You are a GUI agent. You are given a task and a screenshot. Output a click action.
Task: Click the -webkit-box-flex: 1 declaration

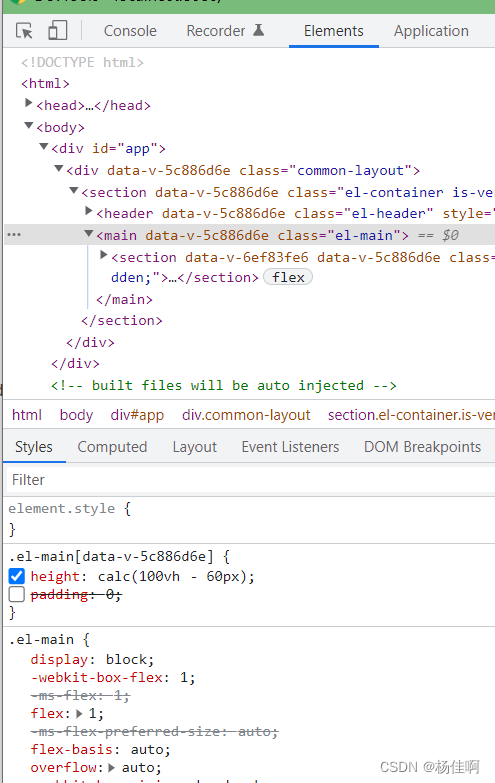pyautogui.click(x=113, y=678)
